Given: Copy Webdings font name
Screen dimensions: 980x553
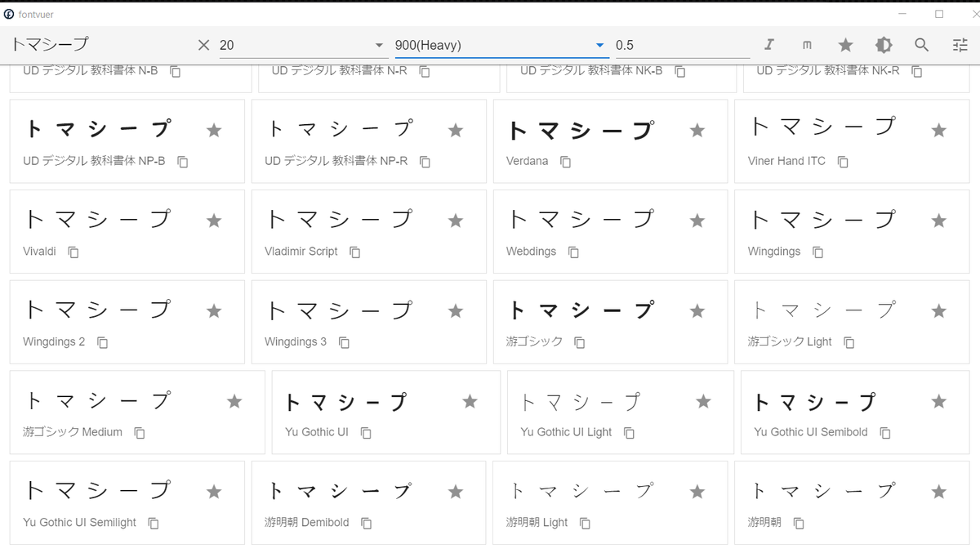Looking at the screenshot, I should click(573, 252).
